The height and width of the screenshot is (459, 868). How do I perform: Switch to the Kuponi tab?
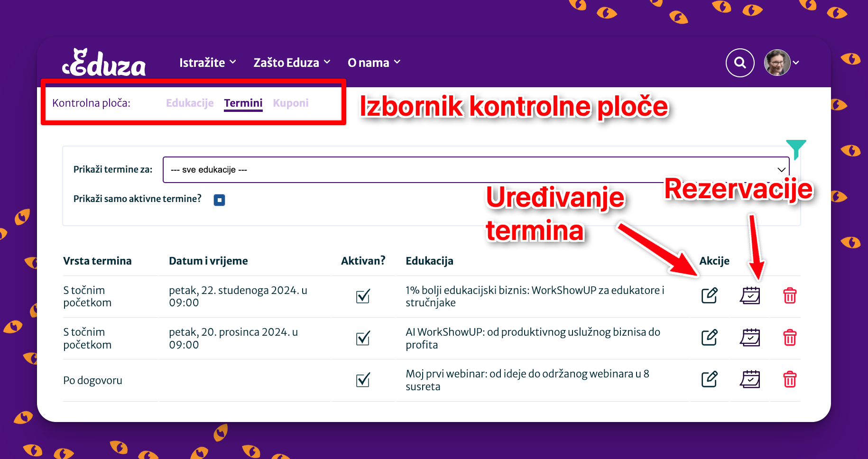(x=291, y=103)
